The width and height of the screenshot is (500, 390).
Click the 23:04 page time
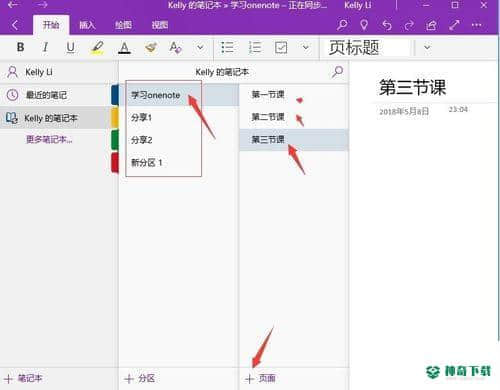458,109
